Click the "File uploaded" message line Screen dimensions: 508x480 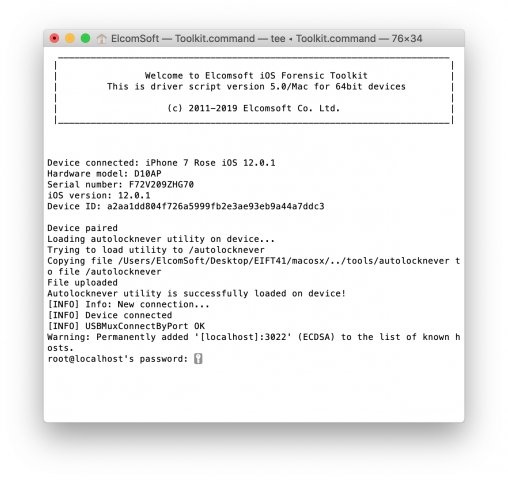click(x=82, y=283)
